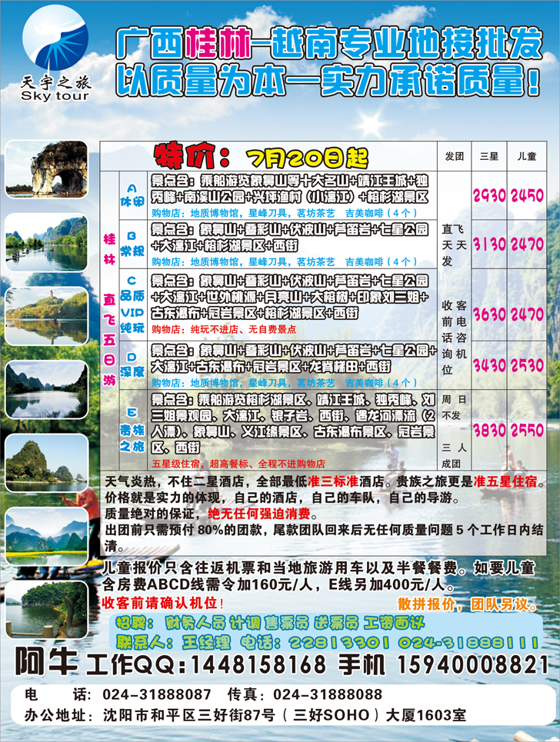The width and height of the screenshot is (560, 742).
Task: Click the 80% prepayment sentence
Action: (324, 537)
